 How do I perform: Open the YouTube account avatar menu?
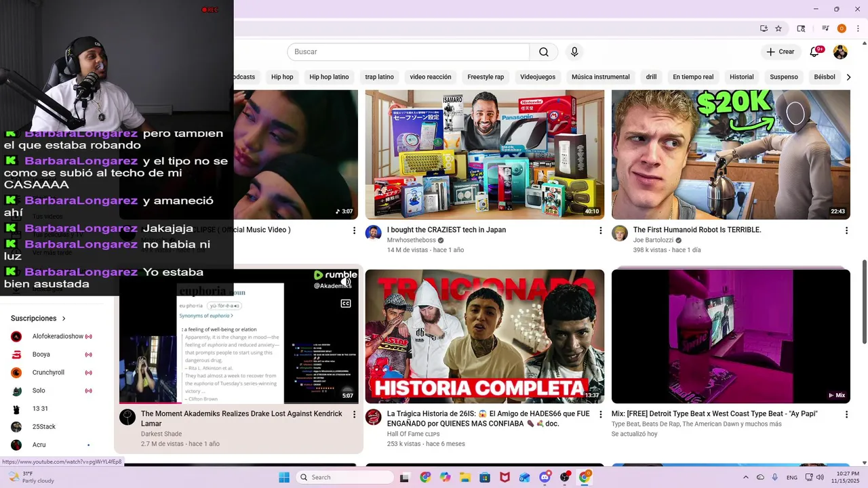[x=840, y=52]
